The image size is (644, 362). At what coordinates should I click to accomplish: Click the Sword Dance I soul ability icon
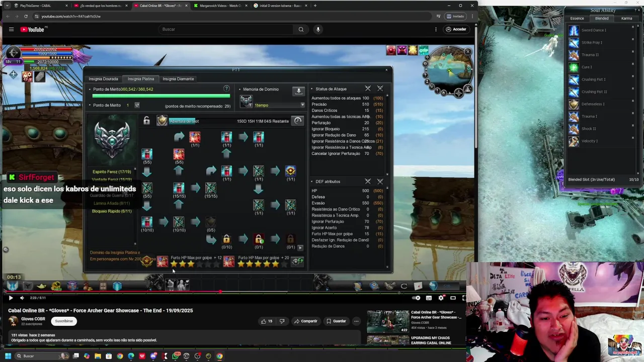click(x=574, y=30)
